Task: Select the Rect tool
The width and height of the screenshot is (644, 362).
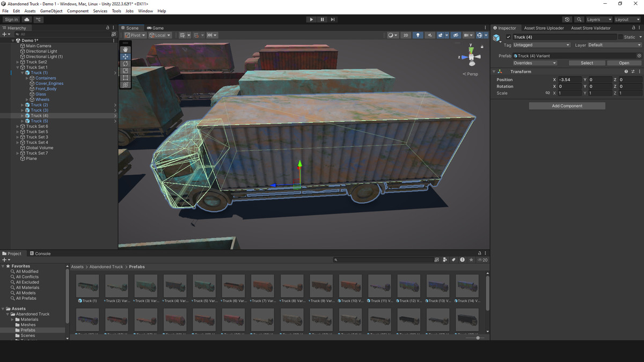Action: point(126,78)
